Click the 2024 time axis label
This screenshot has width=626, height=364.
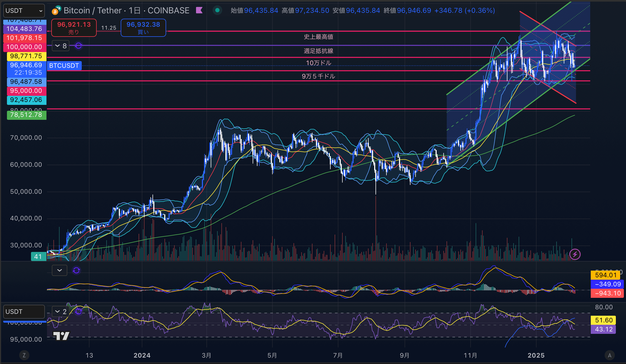pos(142,355)
